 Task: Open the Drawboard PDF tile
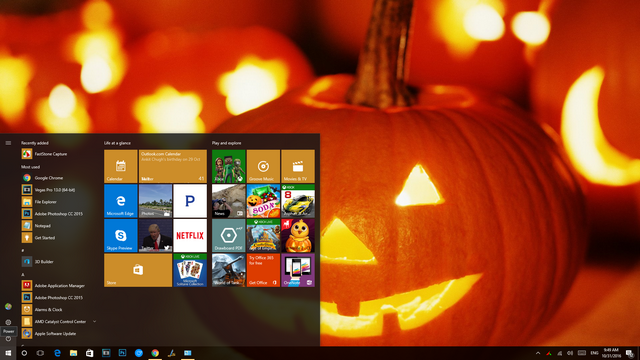coord(229,236)
